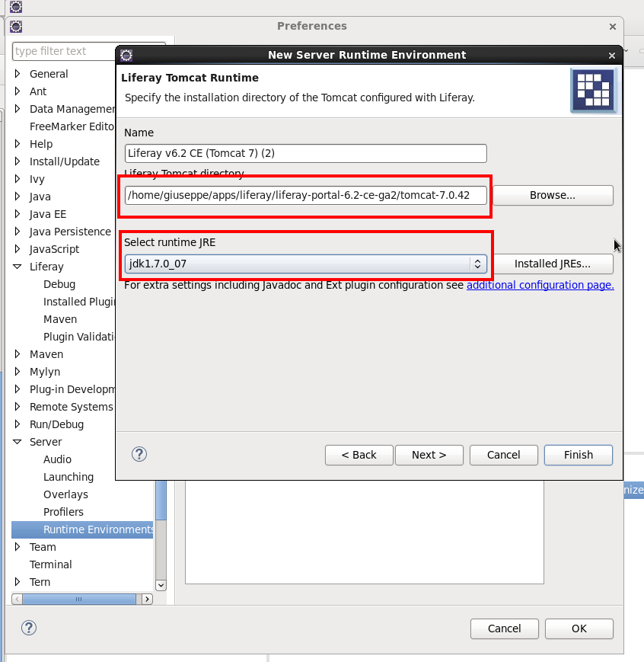Screen dimensions: 644x662
Task: Click Eclipse icon in Preferences title bar
Action: point(16,27)
